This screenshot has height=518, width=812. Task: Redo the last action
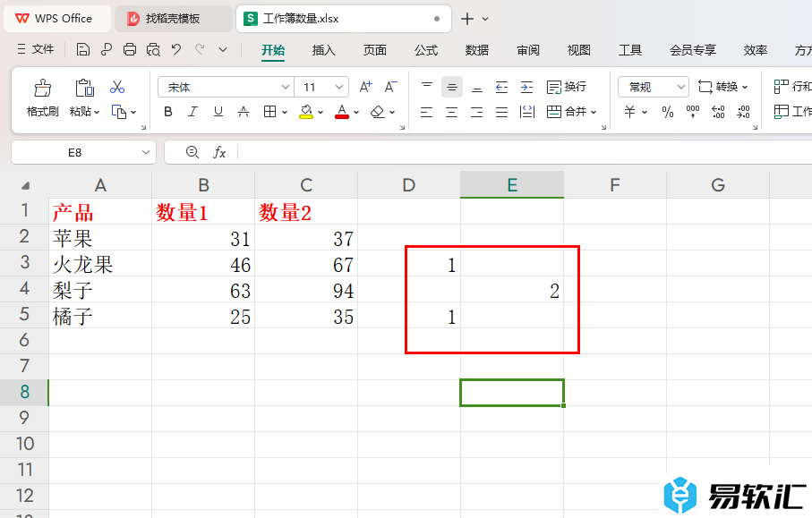coord(200,50)
